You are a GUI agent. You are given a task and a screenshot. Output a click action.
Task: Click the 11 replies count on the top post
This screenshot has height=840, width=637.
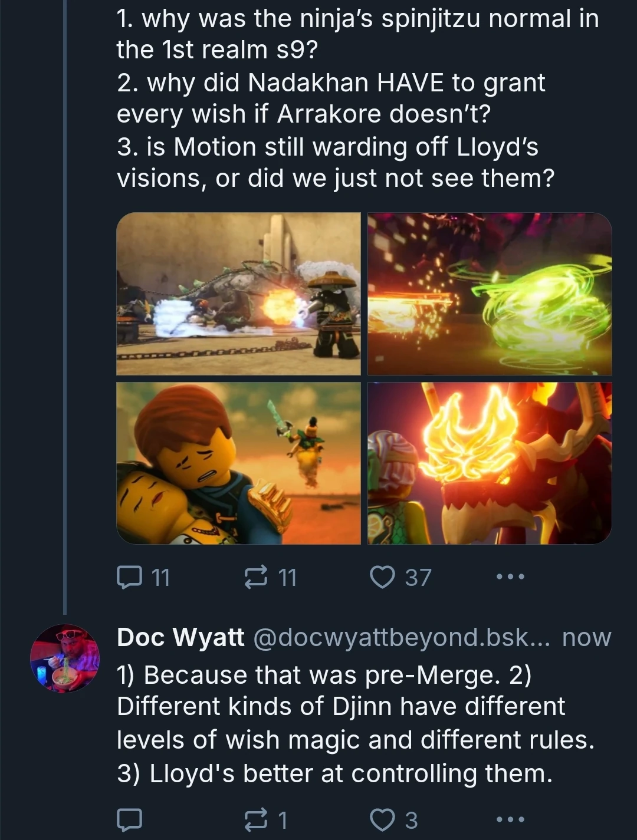coord(160,578)
